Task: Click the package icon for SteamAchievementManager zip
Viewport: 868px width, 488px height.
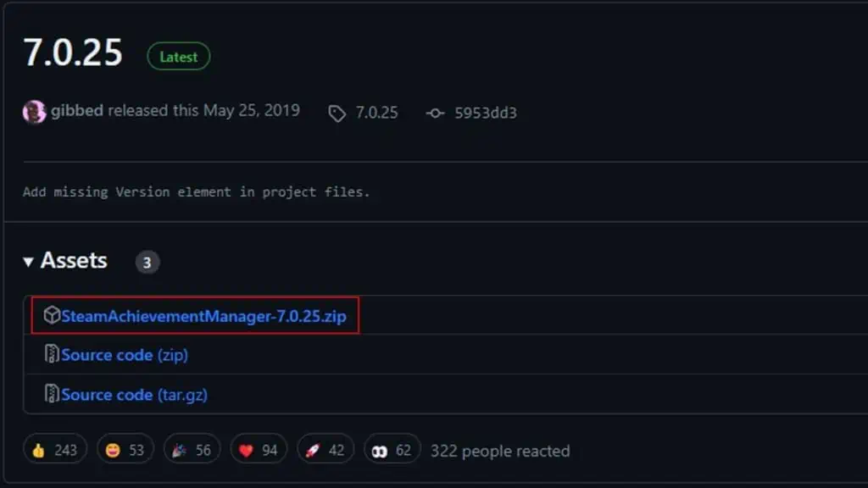Action: (52, 316)
